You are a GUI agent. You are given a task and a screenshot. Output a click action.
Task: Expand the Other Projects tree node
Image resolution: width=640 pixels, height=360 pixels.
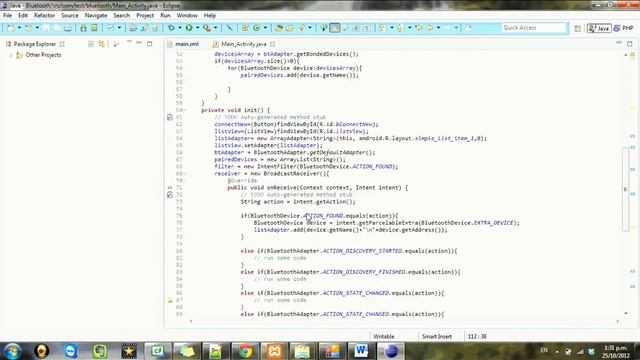point(11,55)
